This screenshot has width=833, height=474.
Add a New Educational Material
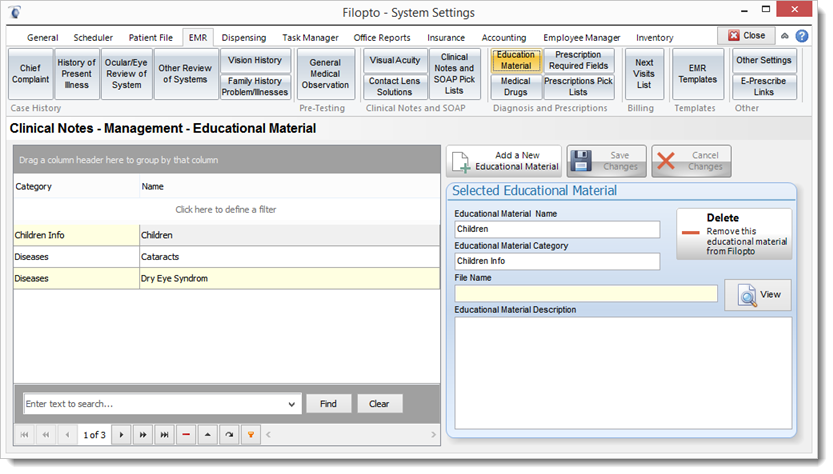(504, 161)
